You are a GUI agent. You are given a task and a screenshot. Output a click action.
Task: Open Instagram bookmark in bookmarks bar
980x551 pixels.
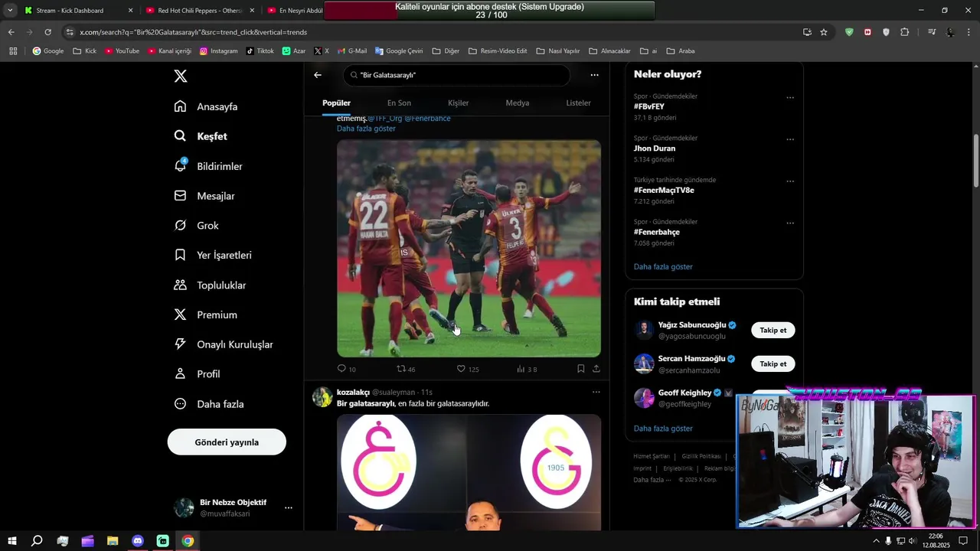tap(218, 51)
